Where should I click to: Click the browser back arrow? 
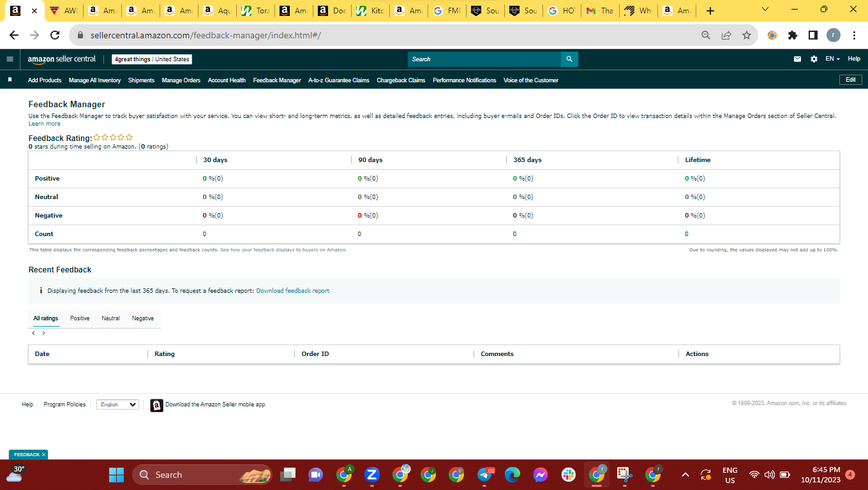[14, 35]
